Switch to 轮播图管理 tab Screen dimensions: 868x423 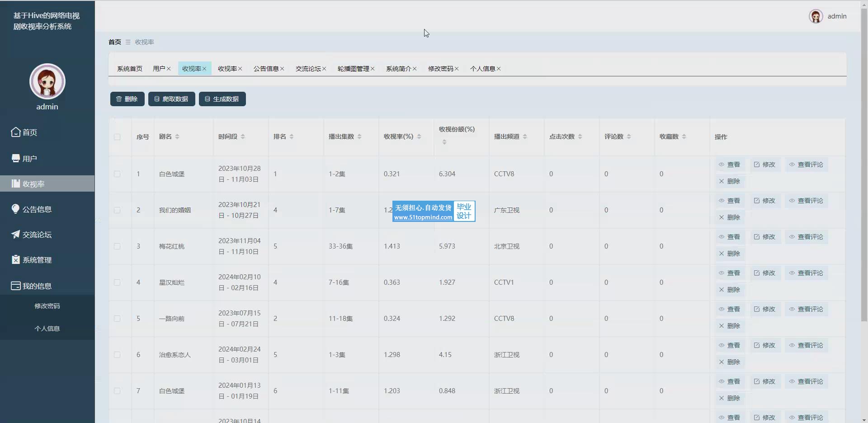(353, 69)
